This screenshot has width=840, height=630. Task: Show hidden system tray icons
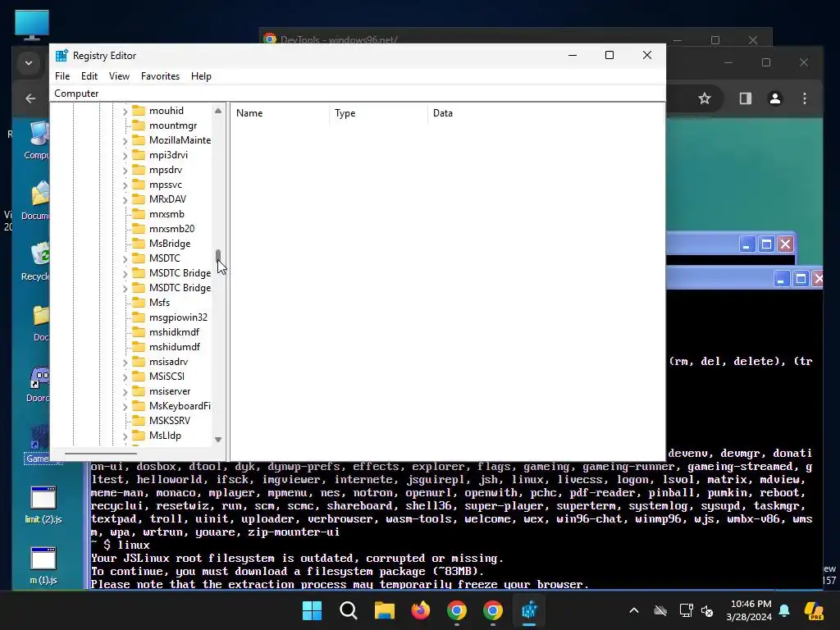pyautogui.click(x=634, y=610)
